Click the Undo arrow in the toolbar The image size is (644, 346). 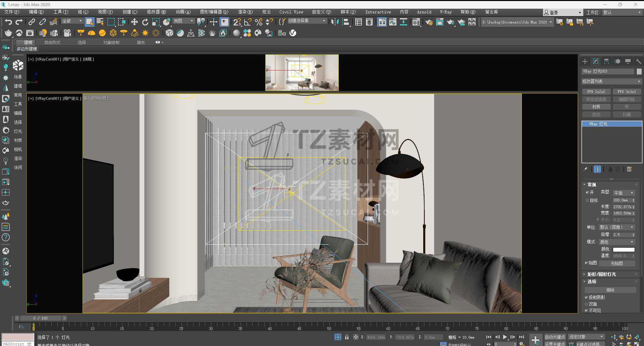point(8,22)
